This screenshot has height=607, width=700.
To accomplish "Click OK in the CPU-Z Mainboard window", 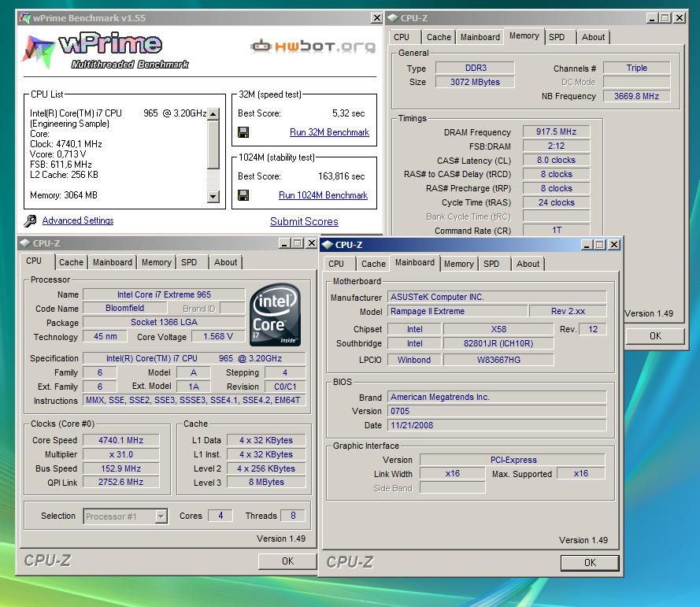I will 590,563.
